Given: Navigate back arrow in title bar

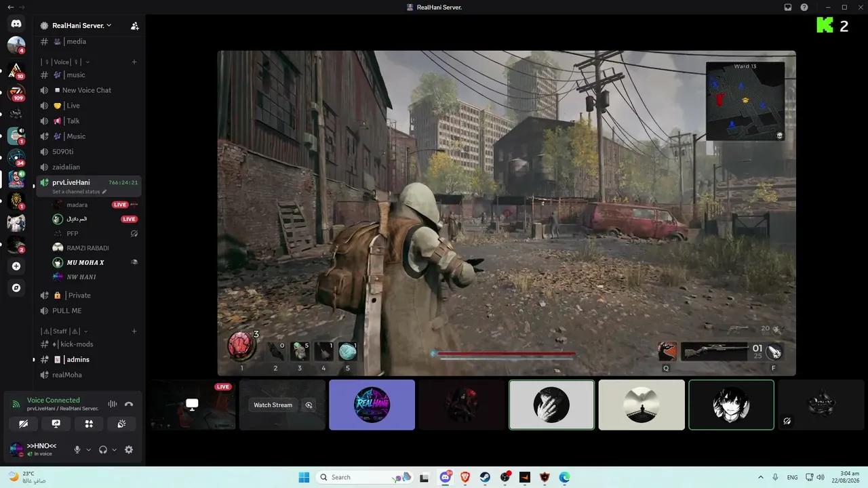Looking at the screenshot, I should tap(10, 7).
